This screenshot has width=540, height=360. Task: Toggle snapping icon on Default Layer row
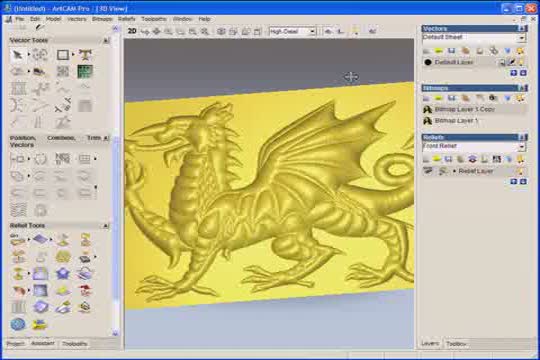pyautogui.click(x=502, y=62)
